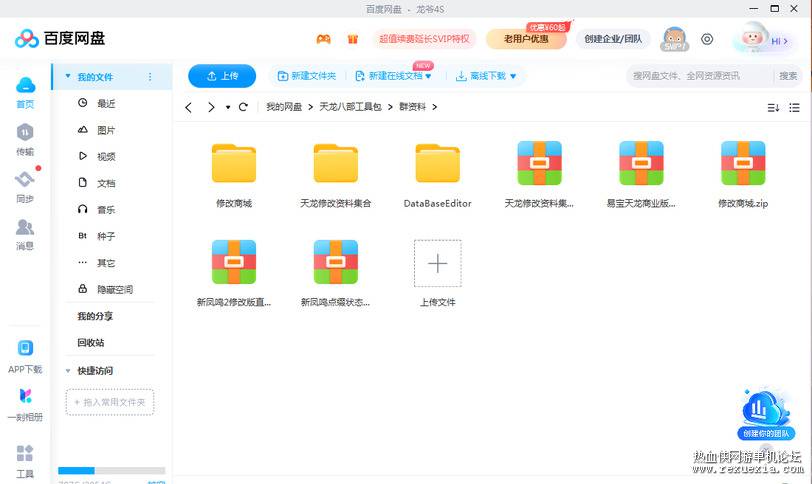Collapse the 我的文件 tree section

click(68, 77)
